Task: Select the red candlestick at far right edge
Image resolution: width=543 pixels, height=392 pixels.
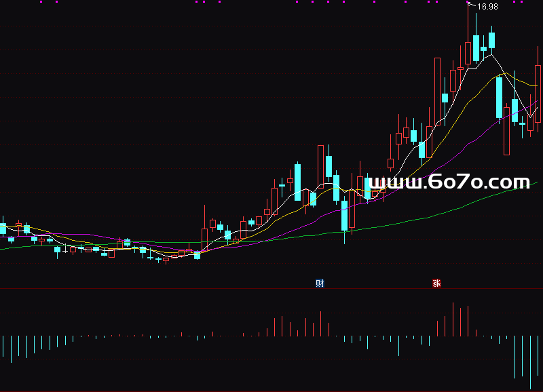Action: click(538, 94)
